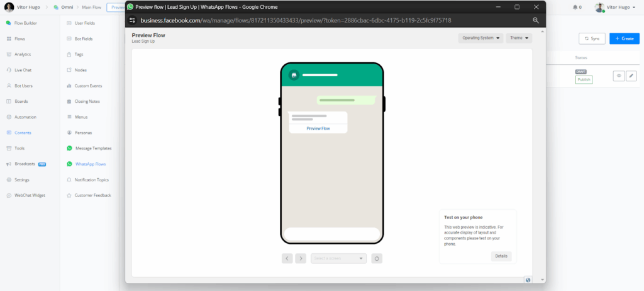Go to the next screen using the right arrow
Viewport: 644px width, 291px height.
point(301,258)
